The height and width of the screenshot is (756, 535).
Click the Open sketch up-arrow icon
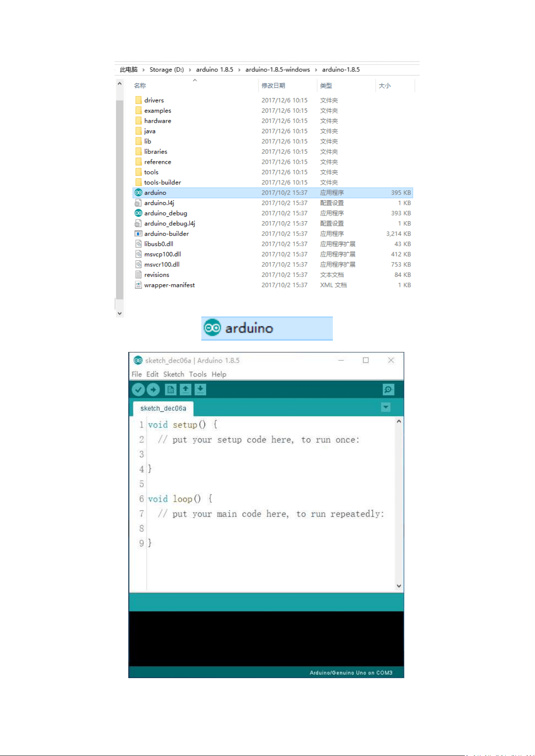[x=186, y=390]
